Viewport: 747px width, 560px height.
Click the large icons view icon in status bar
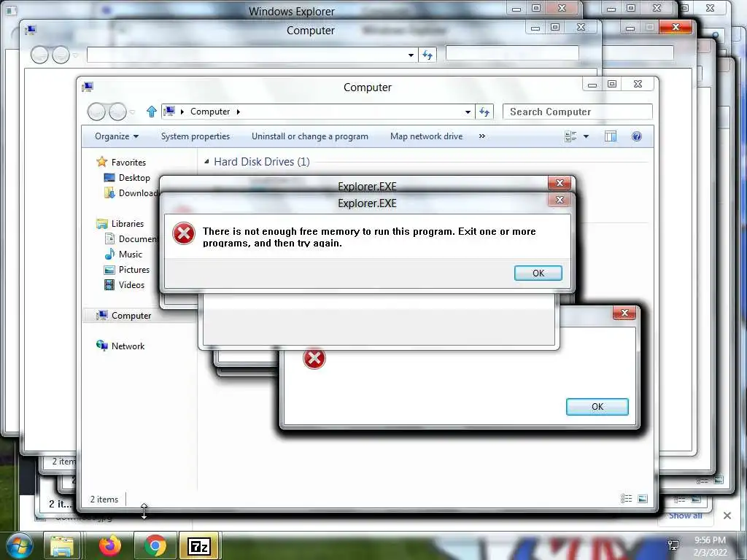coord(643,499)
